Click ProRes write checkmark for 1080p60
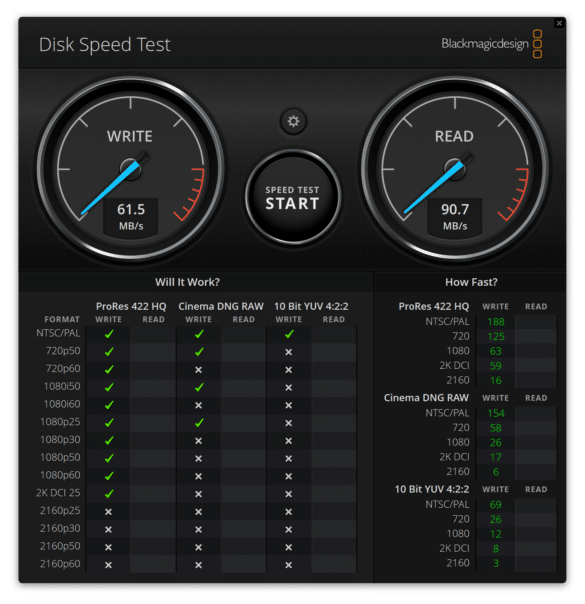This screenshot has height=604, width=585. pyautogui.click(x=109, y=476)
